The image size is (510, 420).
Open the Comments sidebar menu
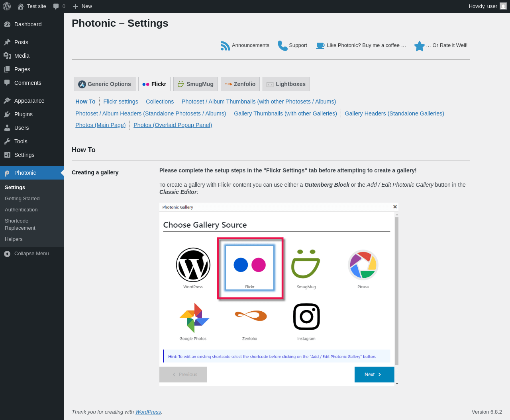coord(32,83)
